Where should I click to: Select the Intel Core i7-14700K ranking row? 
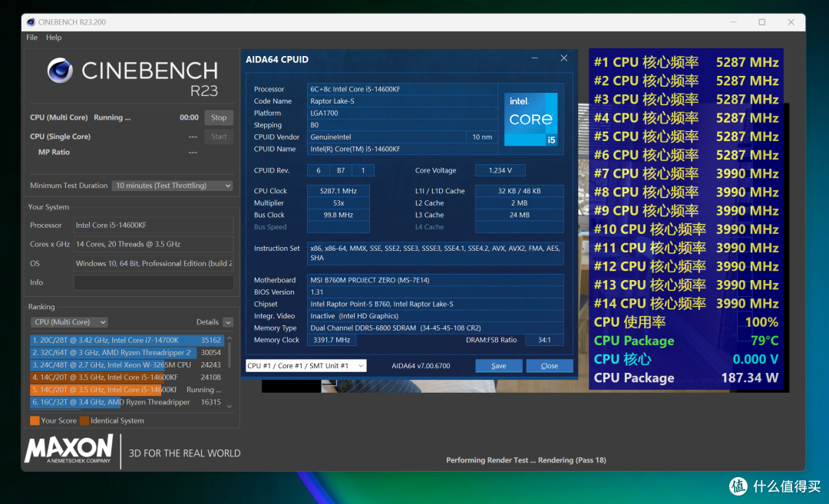point(127,341)
